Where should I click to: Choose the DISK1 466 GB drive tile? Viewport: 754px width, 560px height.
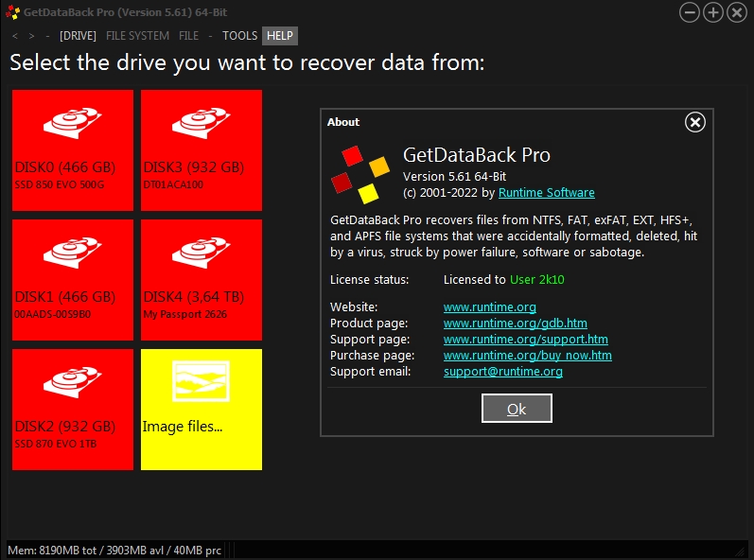[73, 280]
